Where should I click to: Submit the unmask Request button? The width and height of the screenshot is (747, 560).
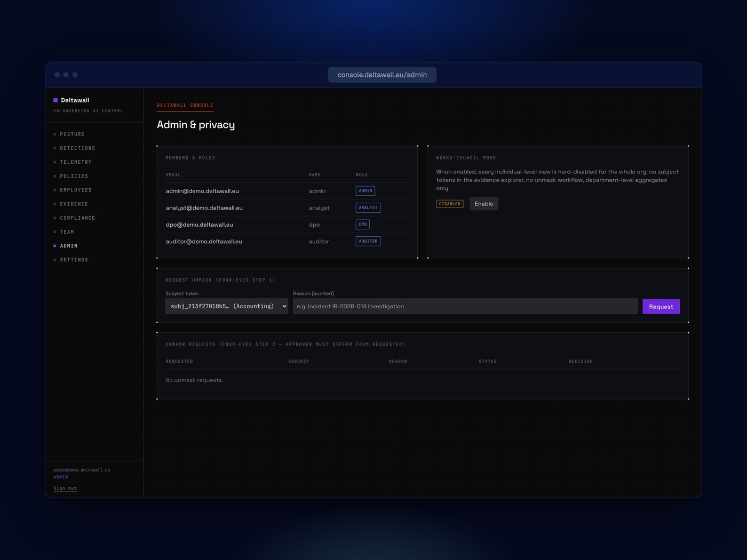661,307
